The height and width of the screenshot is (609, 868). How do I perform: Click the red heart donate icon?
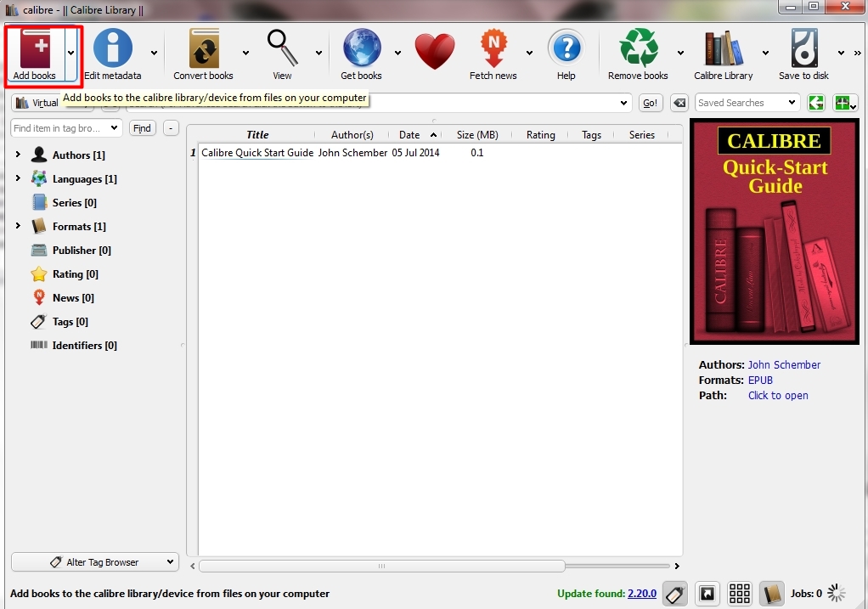click(x=435, y=53)
